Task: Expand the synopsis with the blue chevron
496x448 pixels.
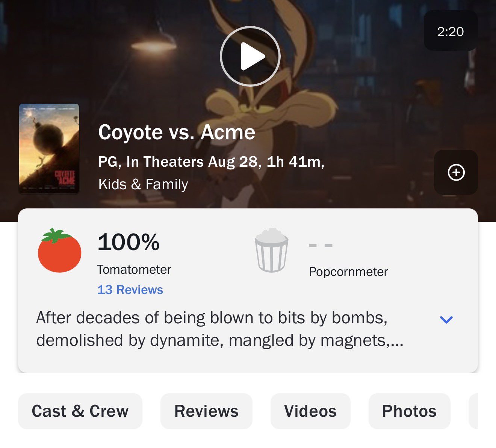Action: 446,320
